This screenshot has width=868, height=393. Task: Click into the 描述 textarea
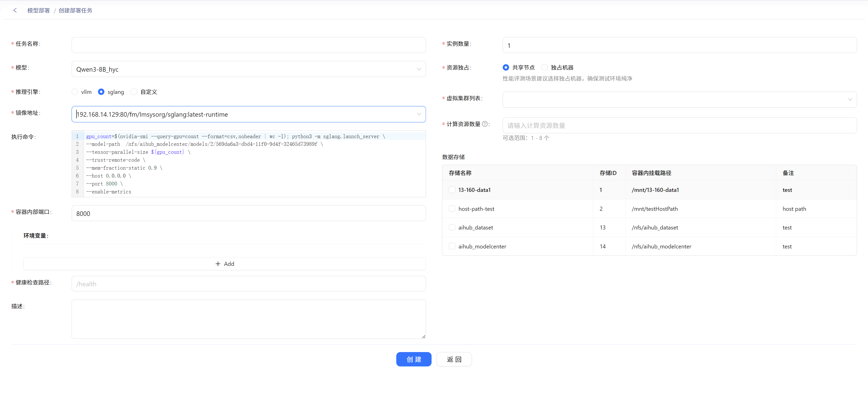pyautogui.click(x=249, y=319)
